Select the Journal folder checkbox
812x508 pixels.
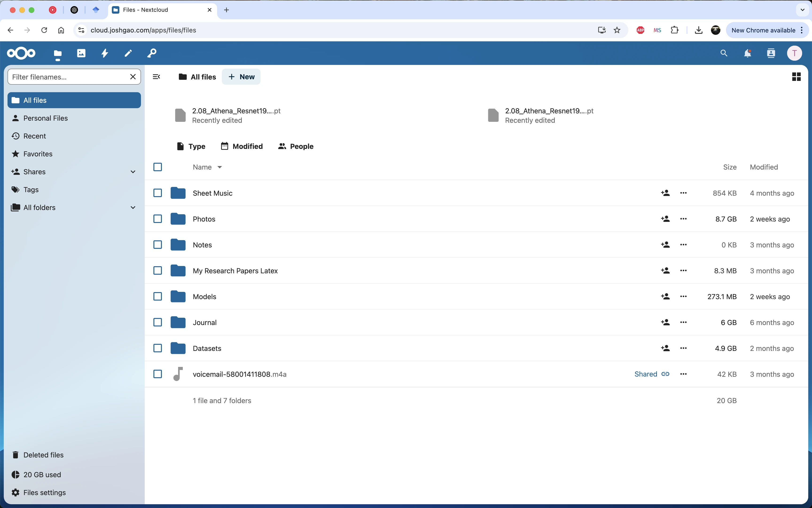pos(158,322)
